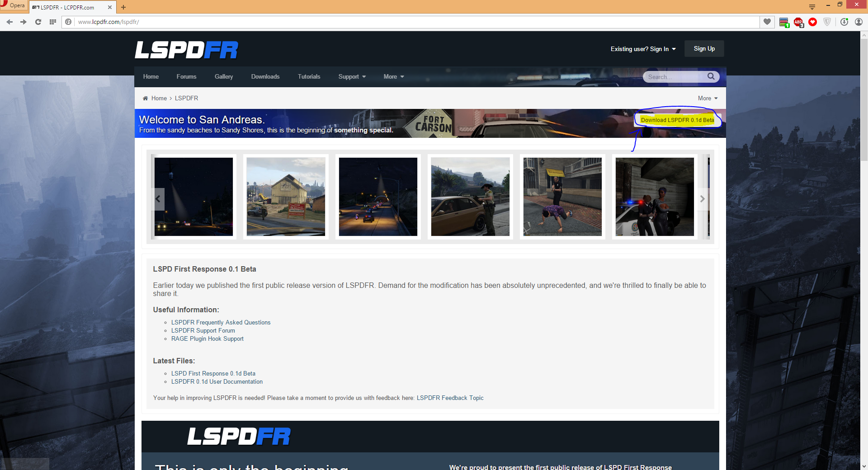
Task: Minimize the Opera window
Action: coord(828,5)
